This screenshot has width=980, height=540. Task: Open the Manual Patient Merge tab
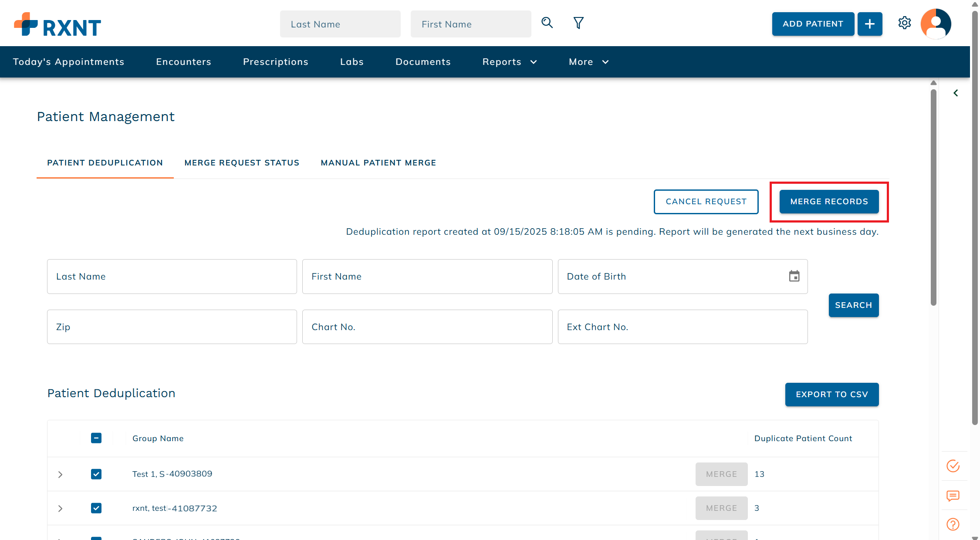378,163
